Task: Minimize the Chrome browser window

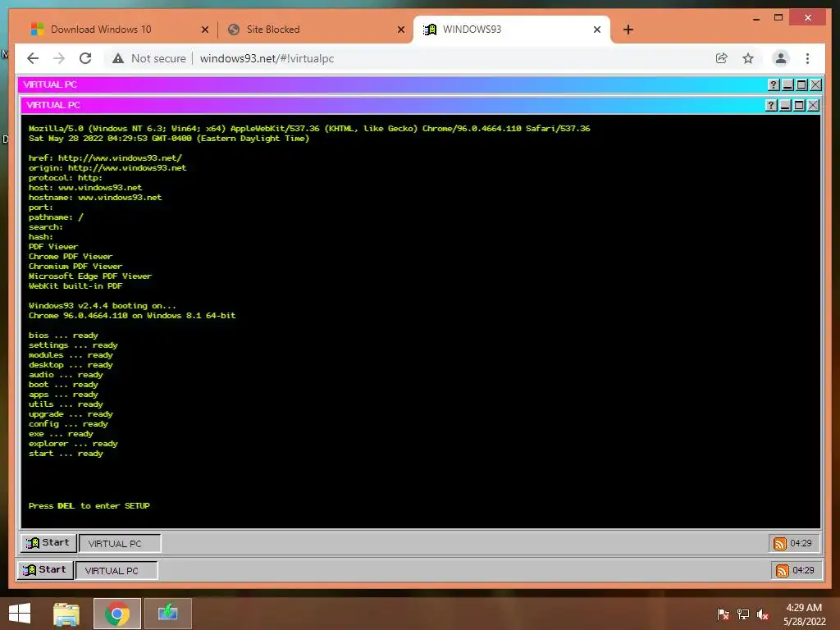Action: pos(756,18)
